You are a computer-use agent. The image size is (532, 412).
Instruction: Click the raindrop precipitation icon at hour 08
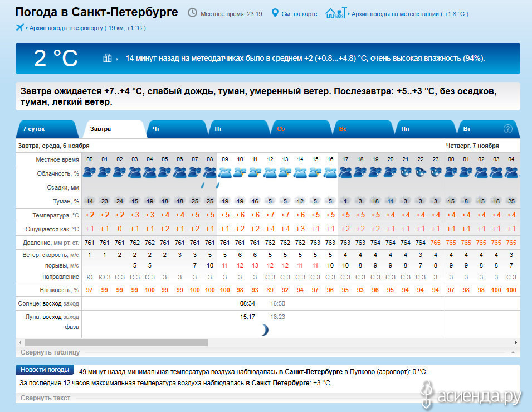(217, 185)
